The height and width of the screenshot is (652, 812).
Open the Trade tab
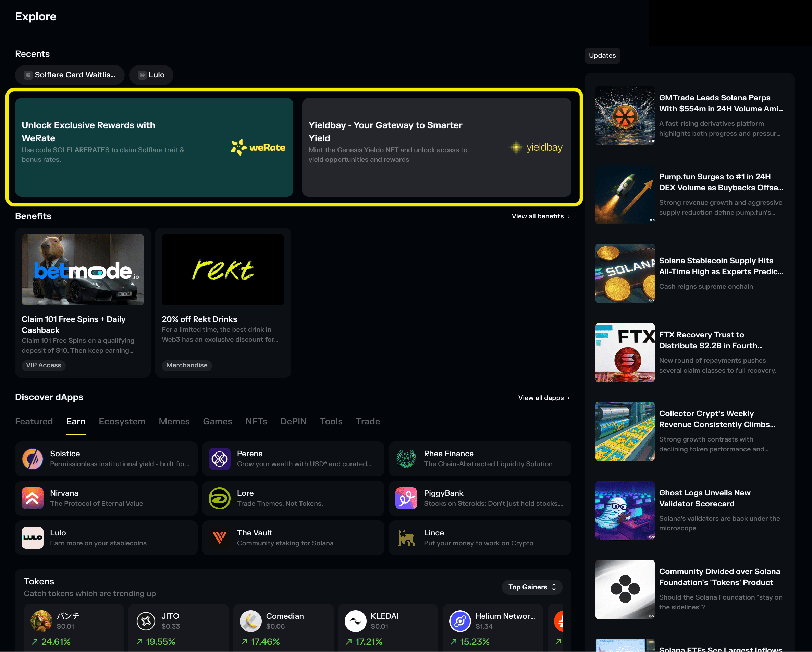(x=368, y=421)
